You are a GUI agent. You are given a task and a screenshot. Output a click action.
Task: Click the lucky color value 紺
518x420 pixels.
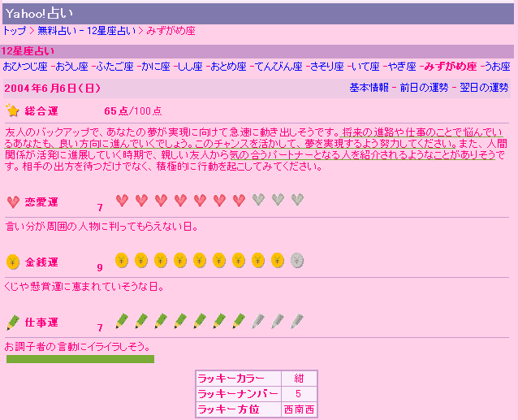[x=299, y=379]
